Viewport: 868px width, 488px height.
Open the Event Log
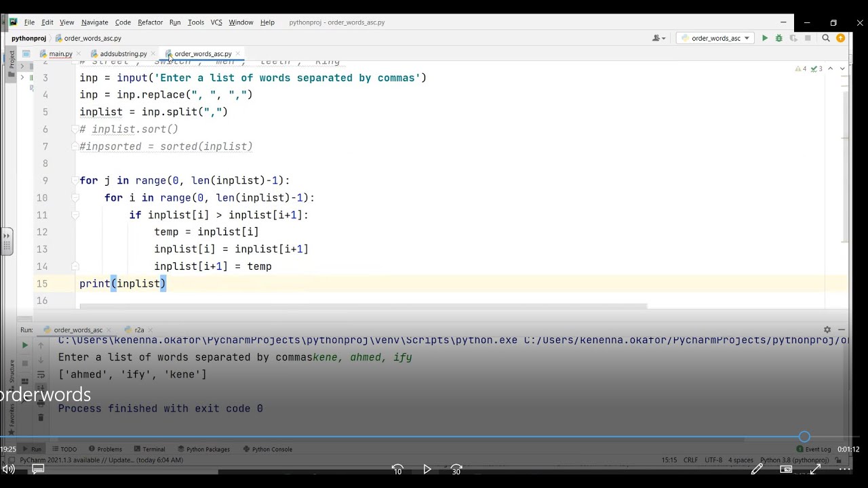813,449
